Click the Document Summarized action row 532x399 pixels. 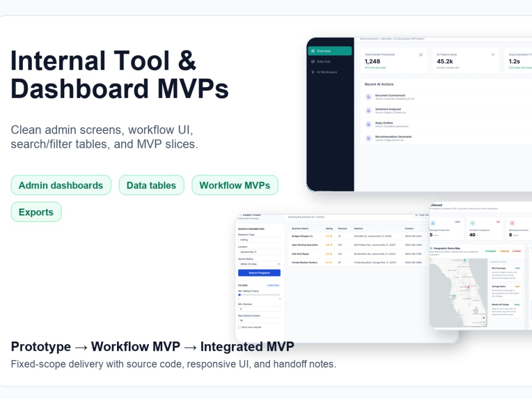(x=446, y=97)
